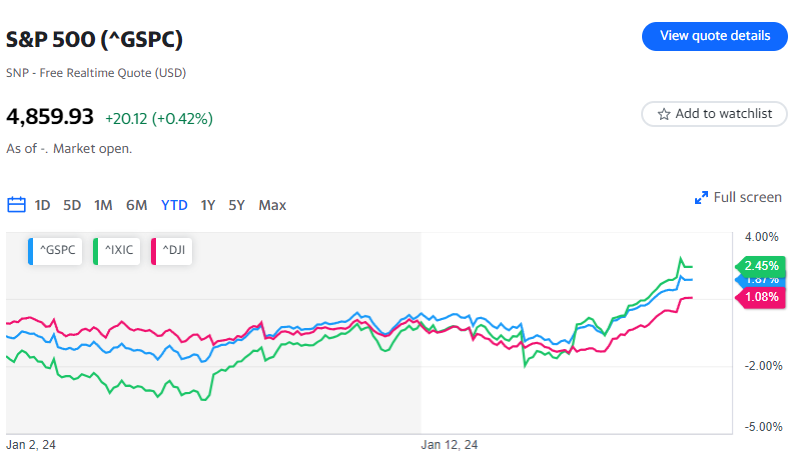Choose the 1M chart range
This screenshot has width=794, height=473.
click(103, 205)
